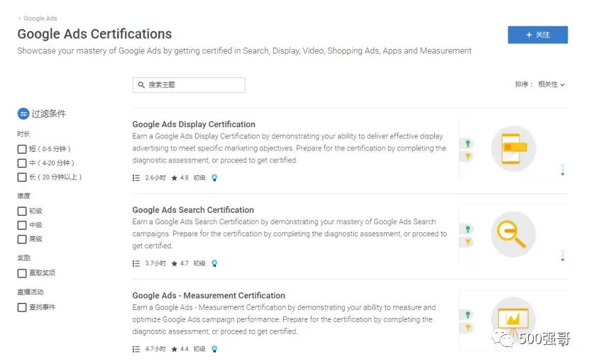Screen dimensions: 589x364
Task: Expand the 相关性 sort dropdown
Action: [551, 84]
